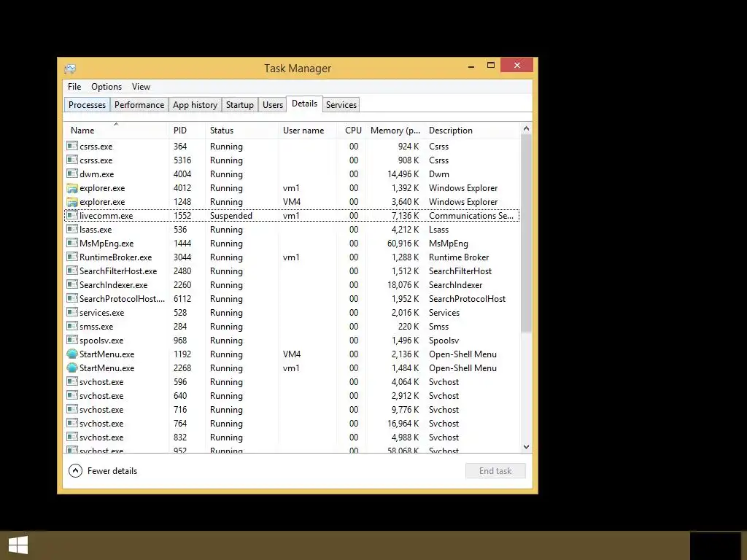Click the vertical scrollbar thumb
This screenshot has height=560, width=747.
527,233
